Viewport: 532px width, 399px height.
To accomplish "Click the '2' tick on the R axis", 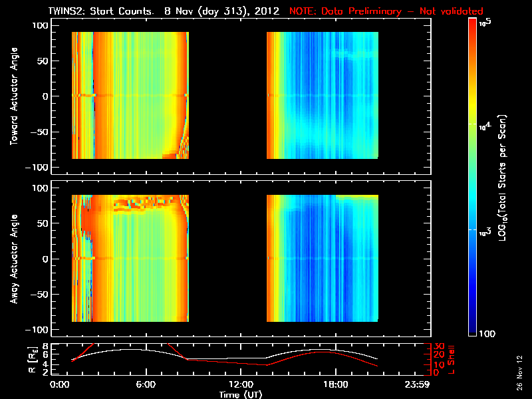I will 45,372.
